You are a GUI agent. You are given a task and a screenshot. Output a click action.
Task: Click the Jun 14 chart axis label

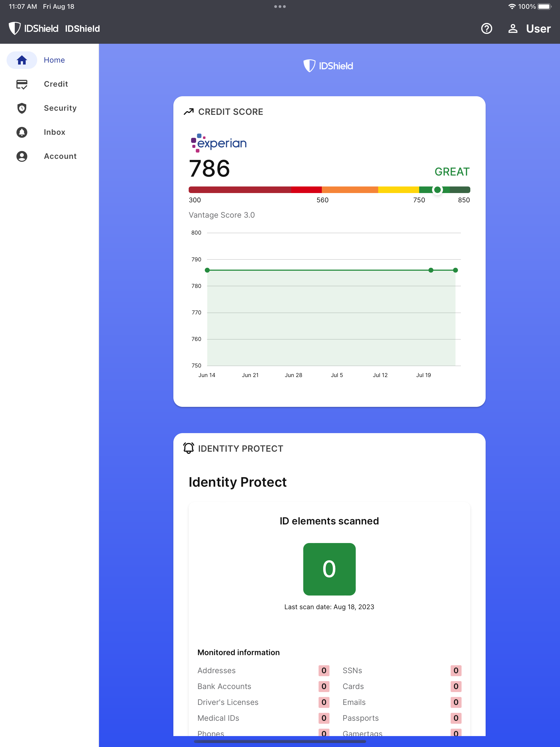(207, 375)
